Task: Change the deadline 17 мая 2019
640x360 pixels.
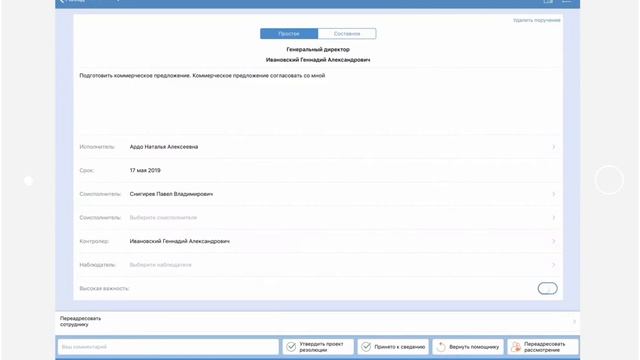Action: point(145,171)
